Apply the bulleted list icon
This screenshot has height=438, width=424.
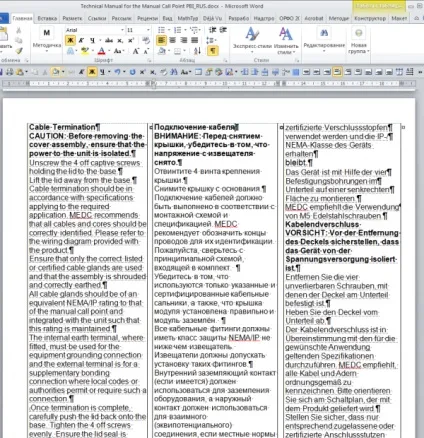(161, 30)
